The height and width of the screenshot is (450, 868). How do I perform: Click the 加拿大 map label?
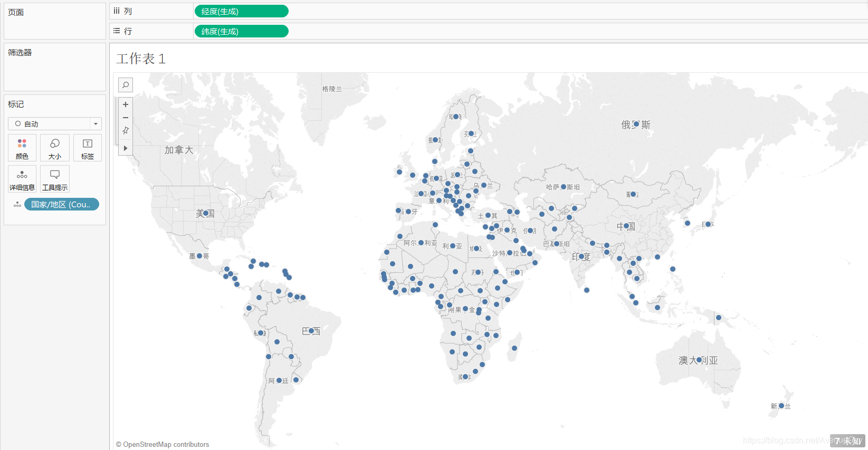(x=179, y=150)
